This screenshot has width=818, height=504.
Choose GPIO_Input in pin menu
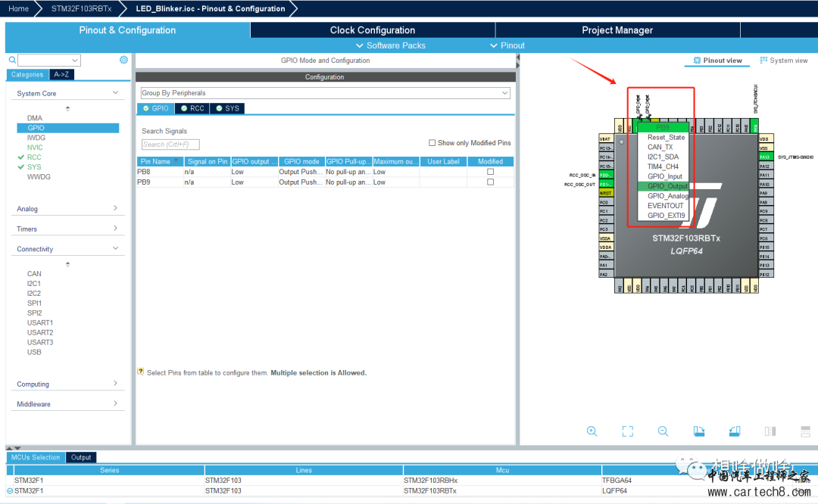coord(663,176)
